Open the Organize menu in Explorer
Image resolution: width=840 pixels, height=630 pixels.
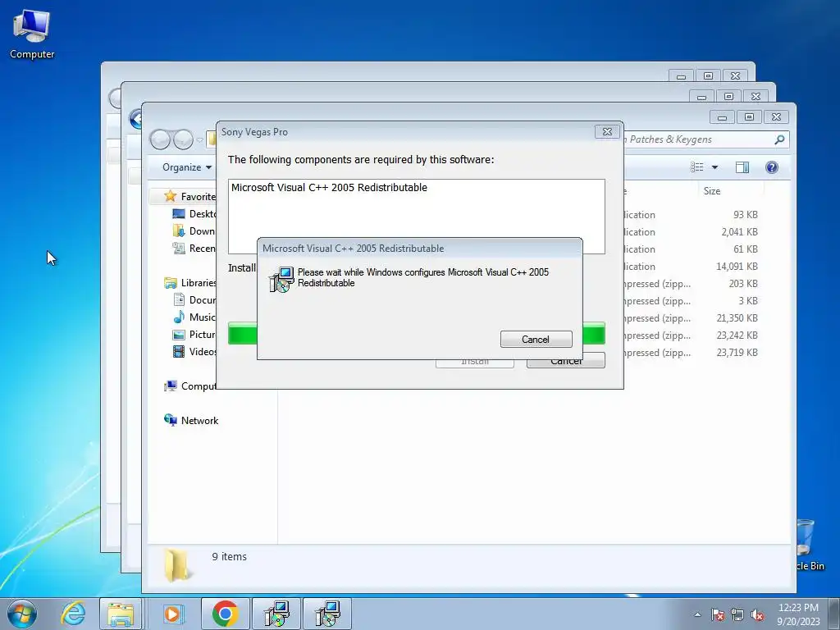(186, 167)
